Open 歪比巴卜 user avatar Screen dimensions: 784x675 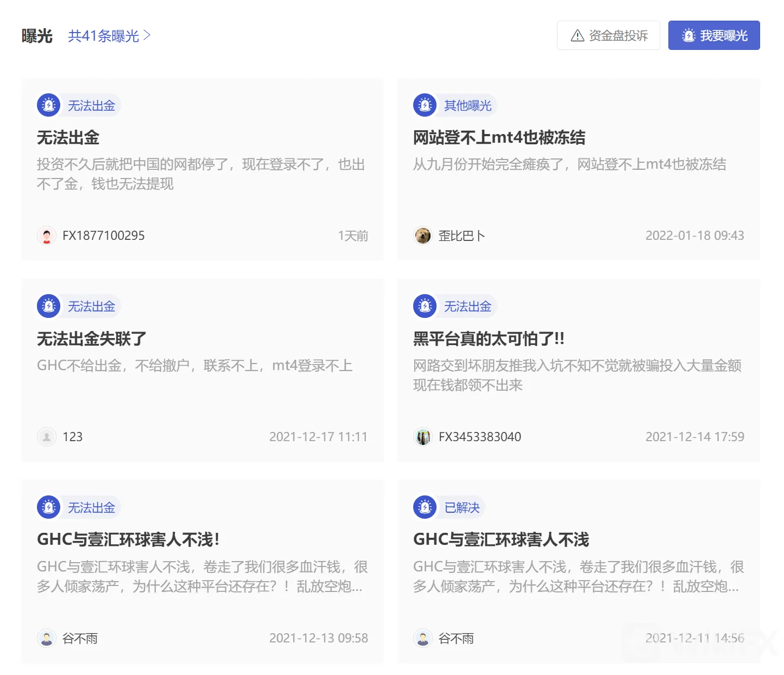coord(423,235)
